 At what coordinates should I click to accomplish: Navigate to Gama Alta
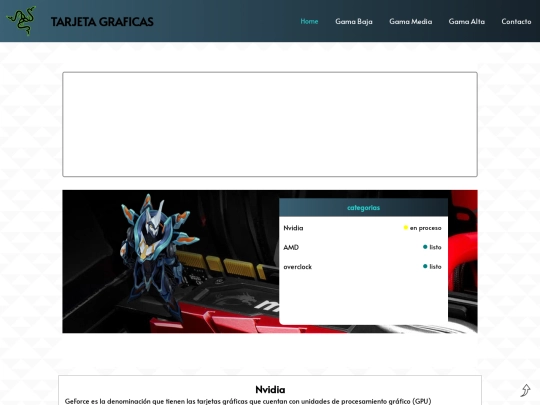[x=467, y=21]
